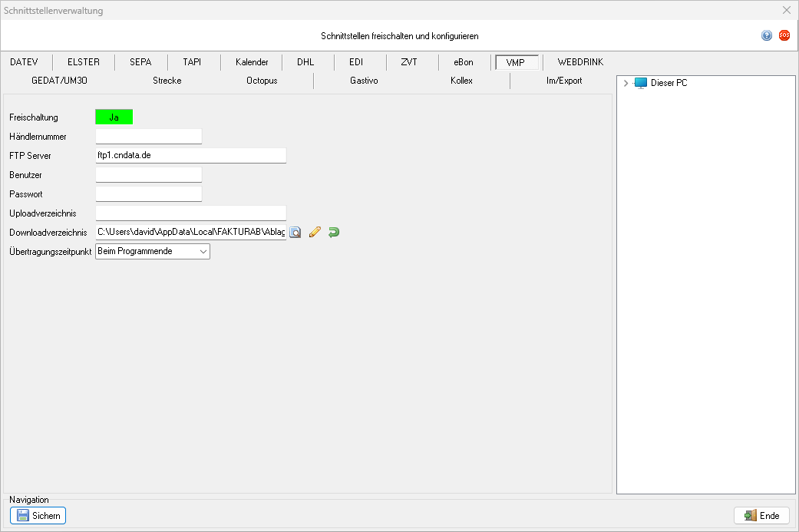Click the Dieser PC monitor icon
799x532 pixels.
641,83
